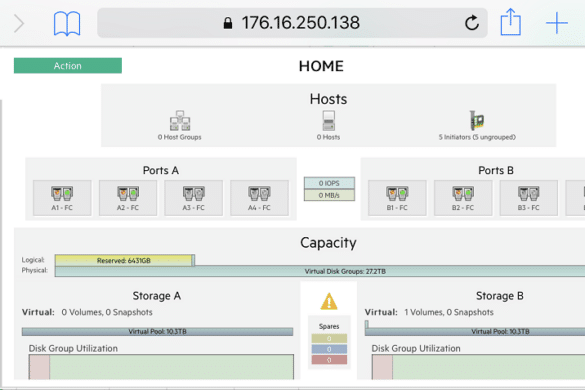Open the Safari bookmarks book icon
Screen dimensions: 585x390
[x=67, y=24]
